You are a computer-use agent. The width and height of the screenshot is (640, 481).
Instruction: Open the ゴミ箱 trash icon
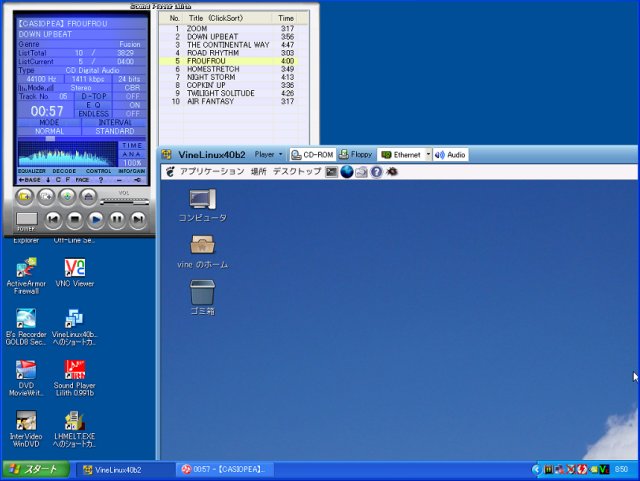(x=202, y=291)
